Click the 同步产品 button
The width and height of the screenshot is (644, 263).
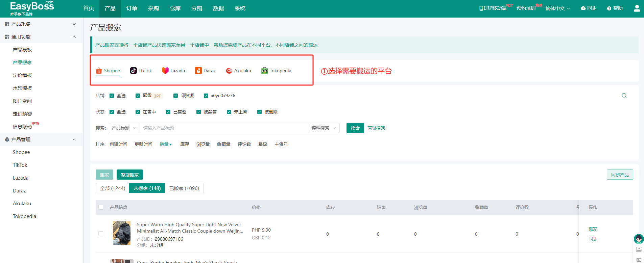click(x=620, y=175)
